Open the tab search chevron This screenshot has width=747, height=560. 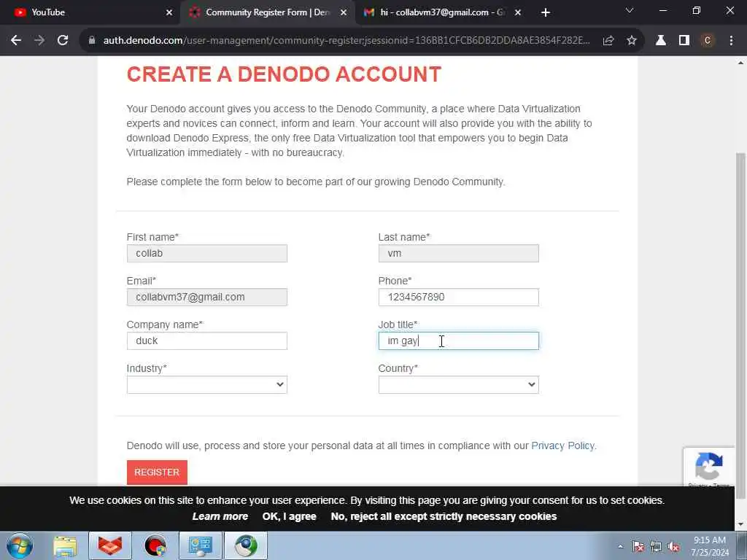coord(630,10)
